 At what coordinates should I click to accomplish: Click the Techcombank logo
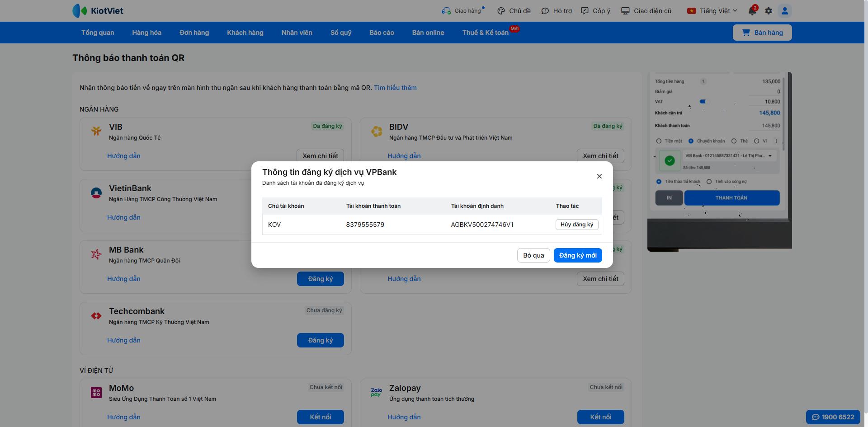click(96, 316)
